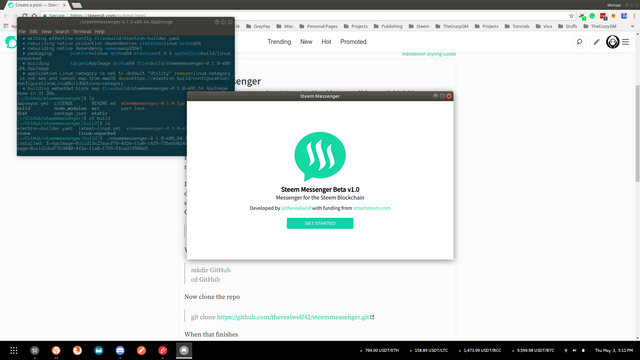The image size is (640, 360).
Task: Open the Discord app in taskbar
Action: [x=120, y=350]
